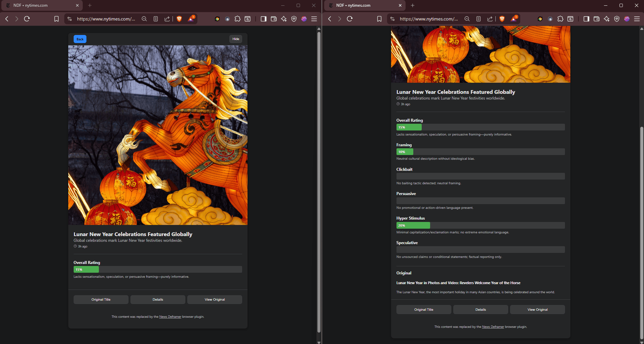644x344 pixels.
Task: Click share icon in right window address bar
Action: pos(490,19)
